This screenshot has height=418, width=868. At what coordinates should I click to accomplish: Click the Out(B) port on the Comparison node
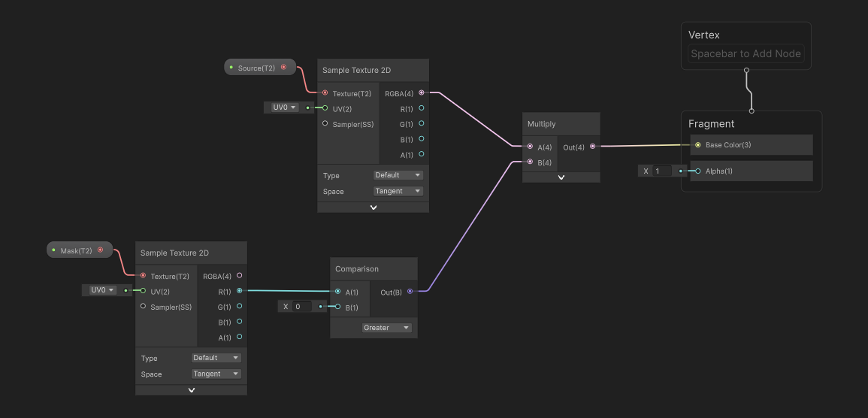coord(410,291)
